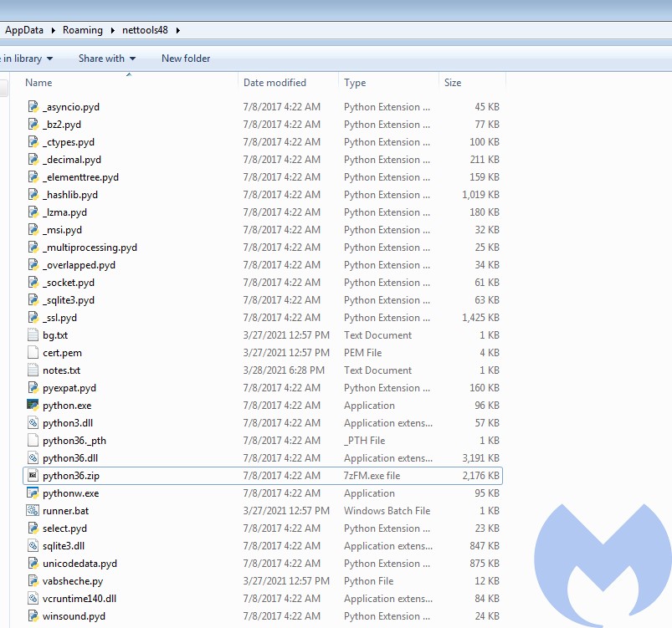Click the '3/28/2021 6:28 PM' date of notes.txt
This screenshot has width=672, height=628.
click(284, 370)
